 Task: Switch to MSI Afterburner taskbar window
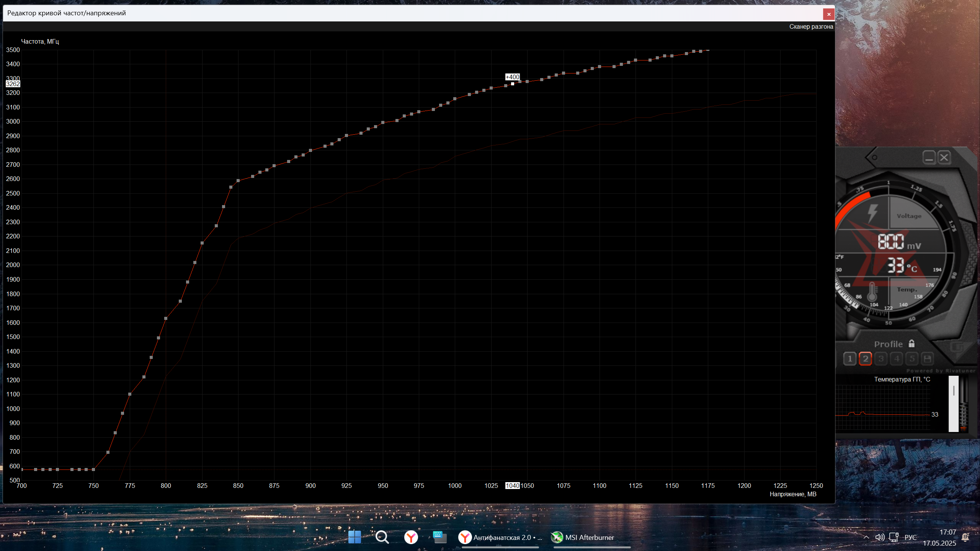tap(583, 537)
